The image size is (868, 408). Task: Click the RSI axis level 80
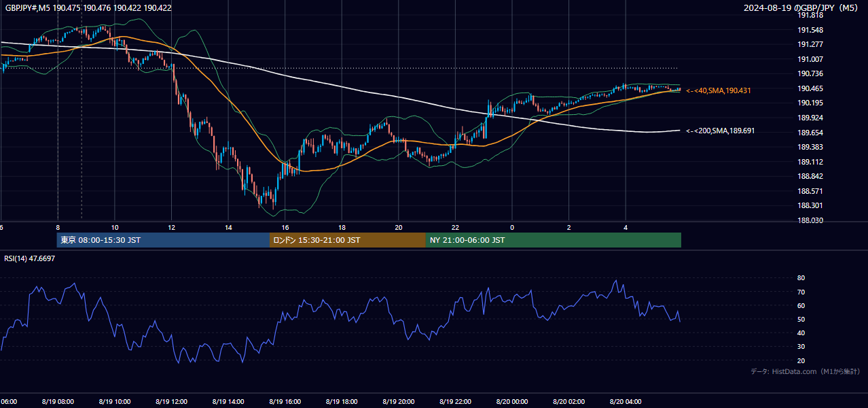pos(801,278)
